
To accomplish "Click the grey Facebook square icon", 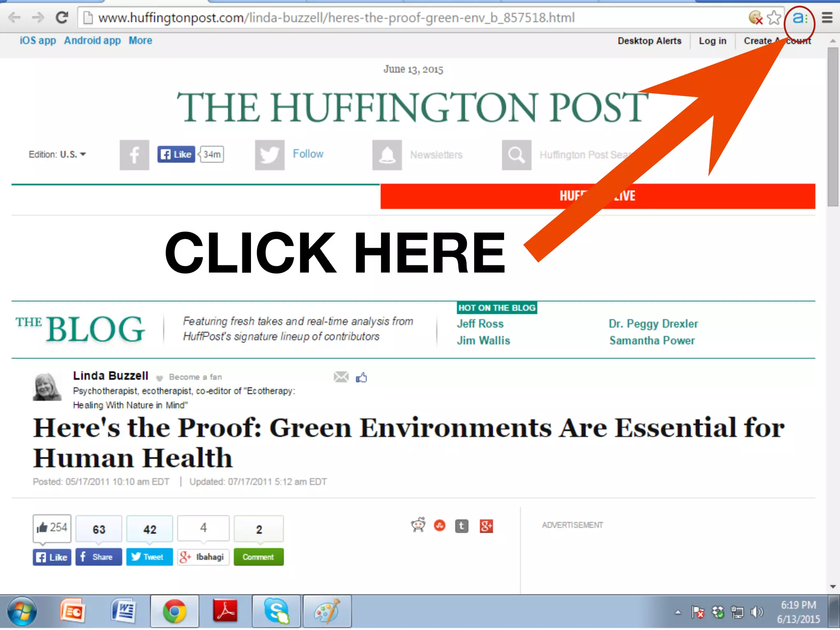I will click(x=134, y=155).
